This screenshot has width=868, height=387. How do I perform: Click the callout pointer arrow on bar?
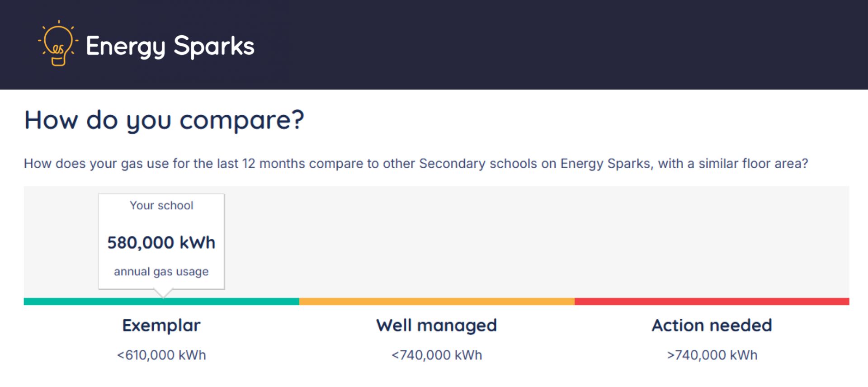[163, 294]
